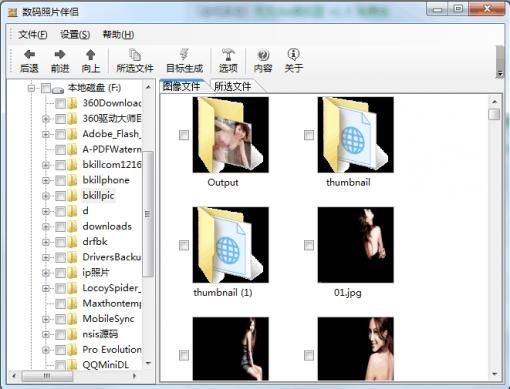Click the image pane vertical scrollbar thumb
Viewport: 510px width, 389px height.
[494, 114]
